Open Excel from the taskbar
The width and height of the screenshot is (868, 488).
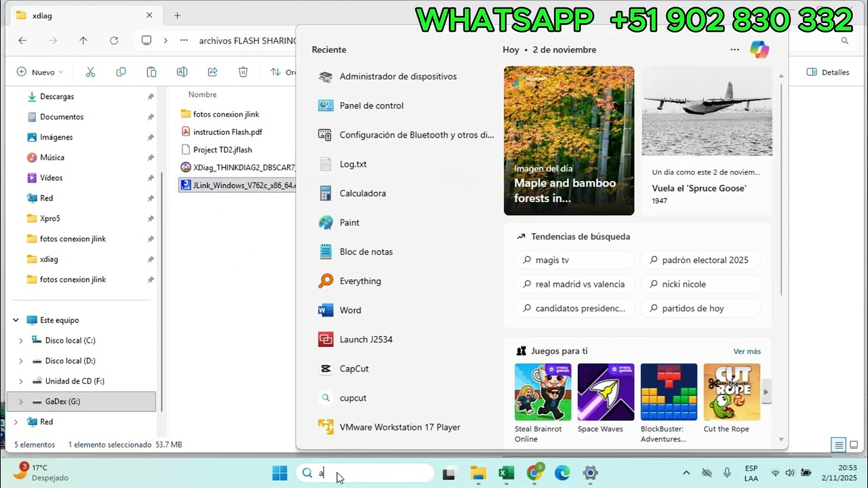coord(507,473)
